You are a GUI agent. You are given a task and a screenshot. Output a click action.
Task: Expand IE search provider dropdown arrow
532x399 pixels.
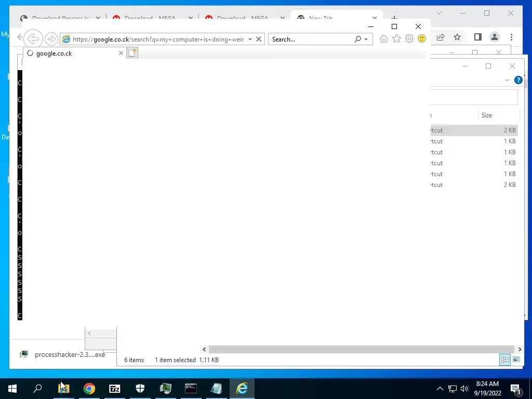[366, 39]
